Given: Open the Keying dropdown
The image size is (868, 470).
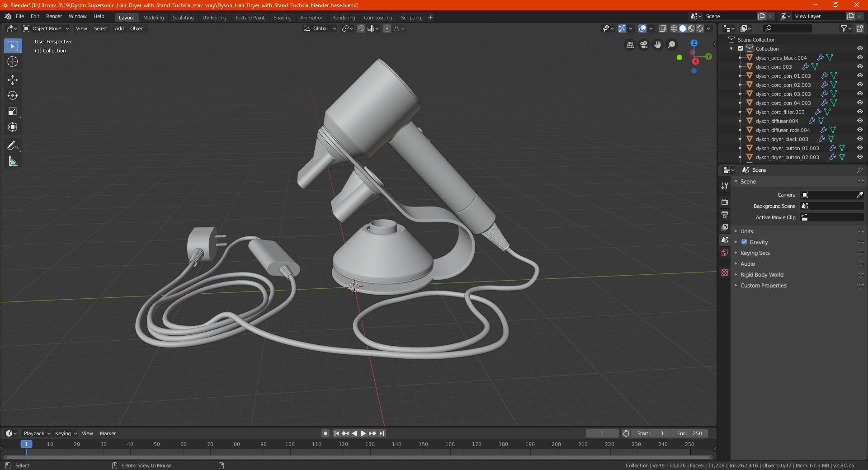Looking at the screenshot, I should click(x=66, y=433).
